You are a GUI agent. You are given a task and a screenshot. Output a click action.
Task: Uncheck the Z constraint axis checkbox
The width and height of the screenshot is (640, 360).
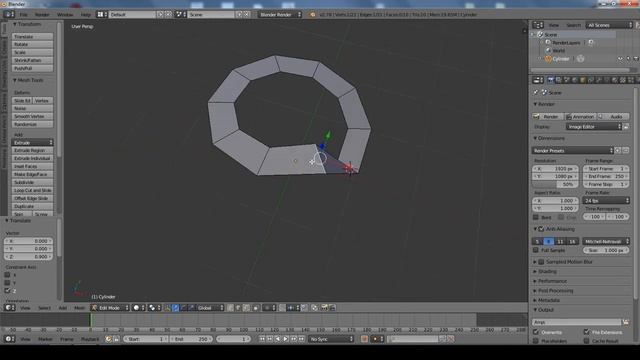click(7, 291)
